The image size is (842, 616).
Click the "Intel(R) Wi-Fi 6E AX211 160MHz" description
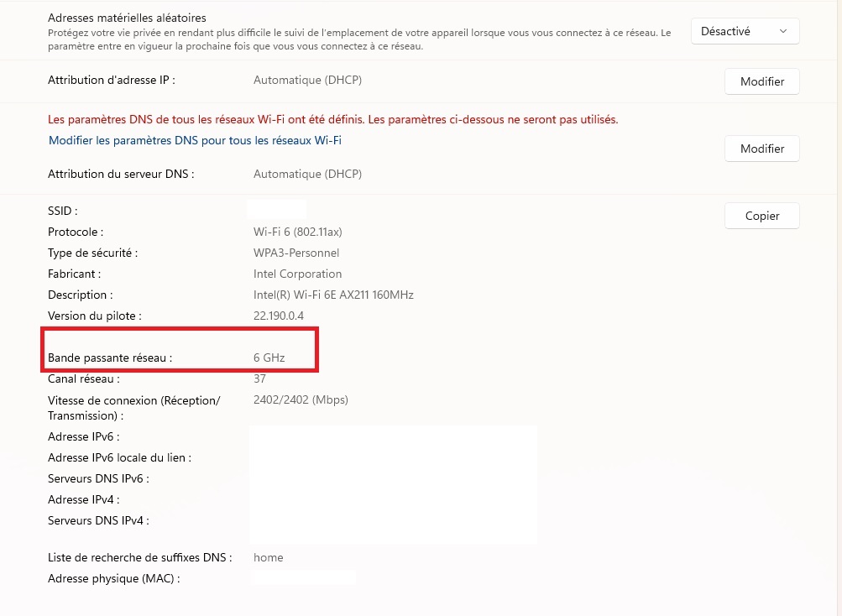tap(333, 295)
